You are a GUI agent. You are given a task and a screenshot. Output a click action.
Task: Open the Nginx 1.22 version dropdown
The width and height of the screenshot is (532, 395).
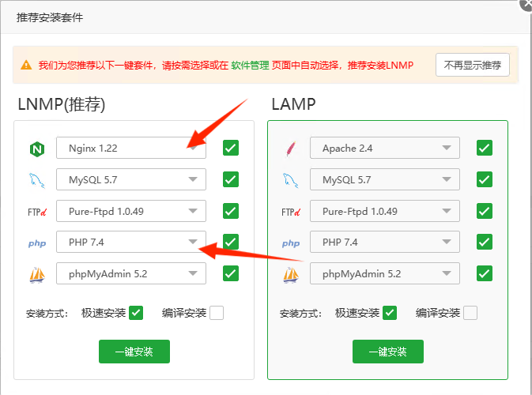(x=131, y=148)
